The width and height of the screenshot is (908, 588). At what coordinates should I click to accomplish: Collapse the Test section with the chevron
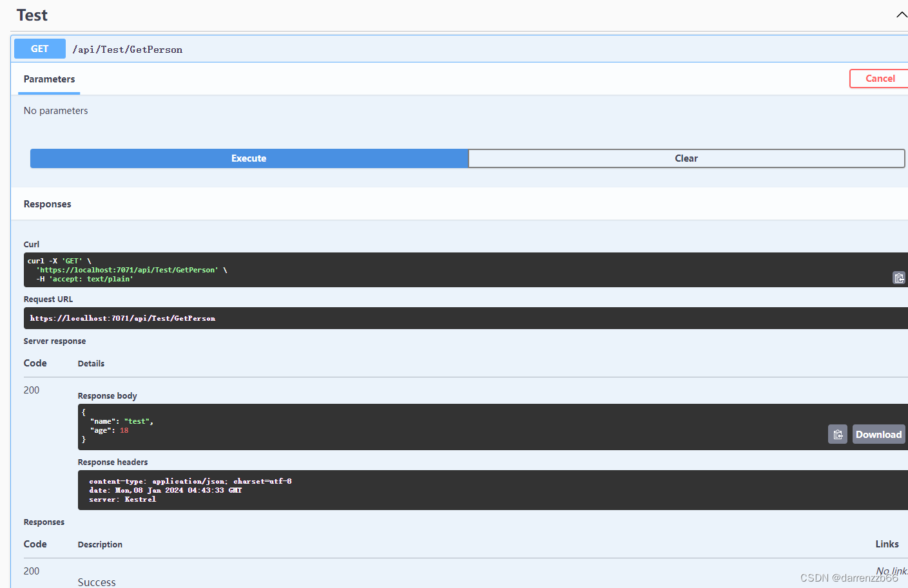point(901,14)
